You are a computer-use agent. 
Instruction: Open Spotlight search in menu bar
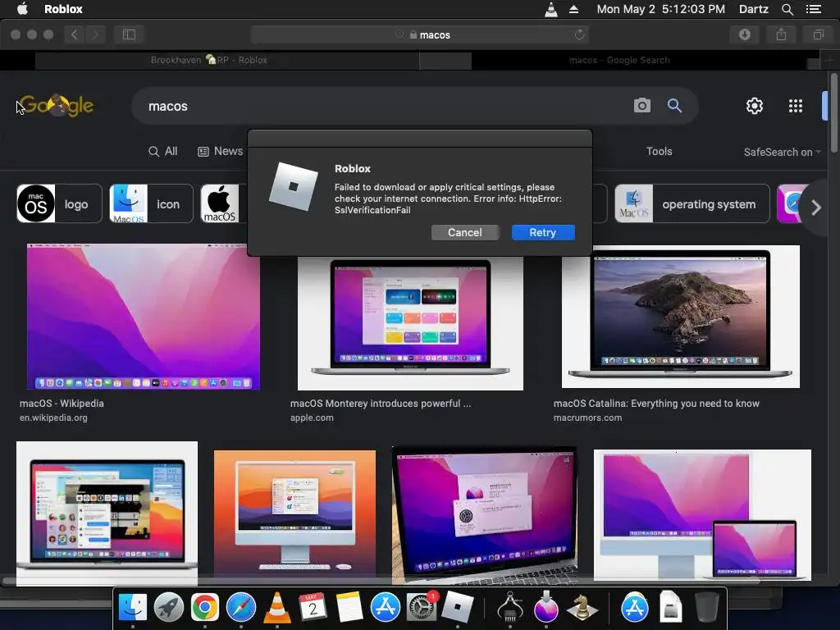787,9
